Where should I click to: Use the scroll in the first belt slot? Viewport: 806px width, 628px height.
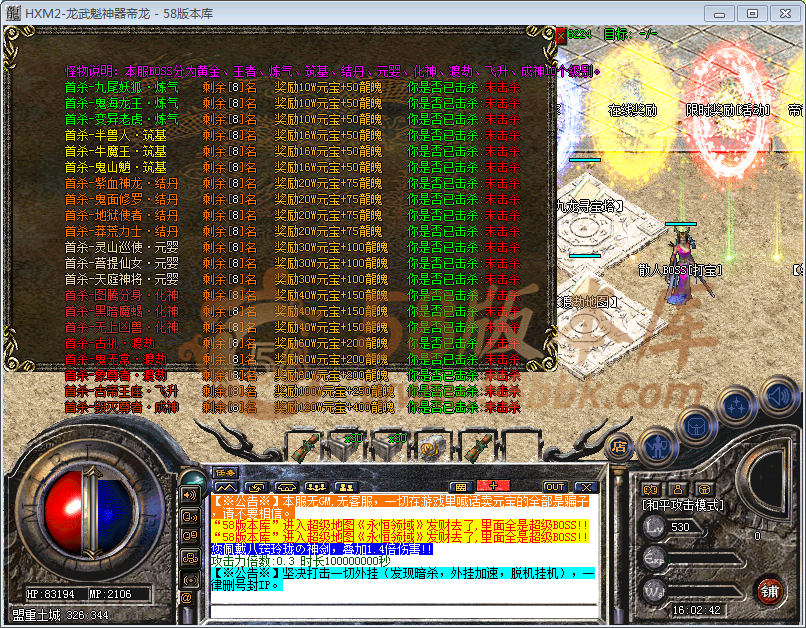click(303, 447)
